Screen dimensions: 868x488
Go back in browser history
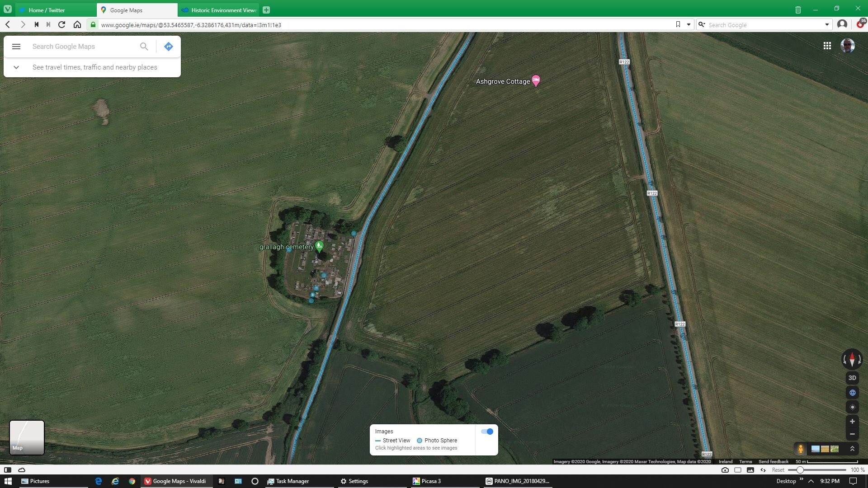(8, 24)
